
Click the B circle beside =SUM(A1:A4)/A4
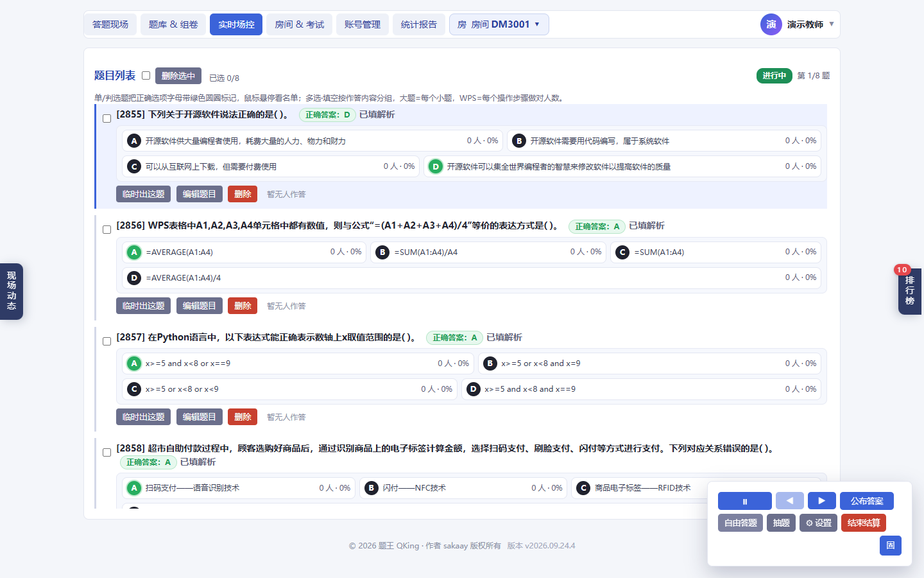(382, 252)
